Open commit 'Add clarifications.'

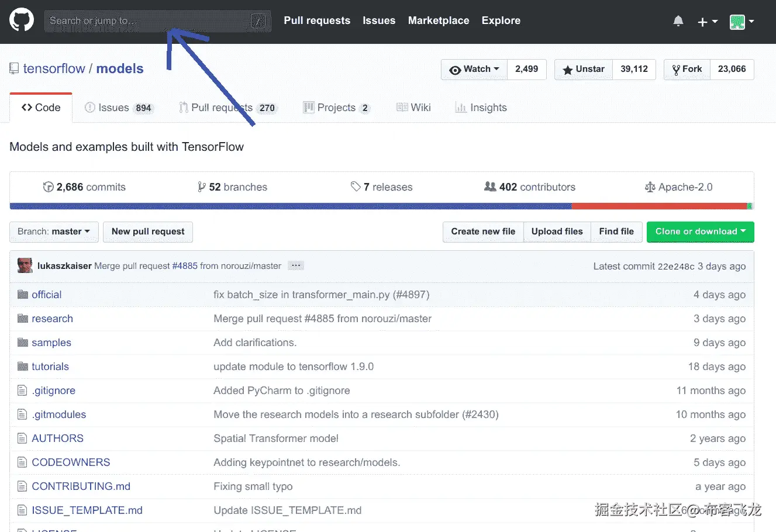[255, 343]
